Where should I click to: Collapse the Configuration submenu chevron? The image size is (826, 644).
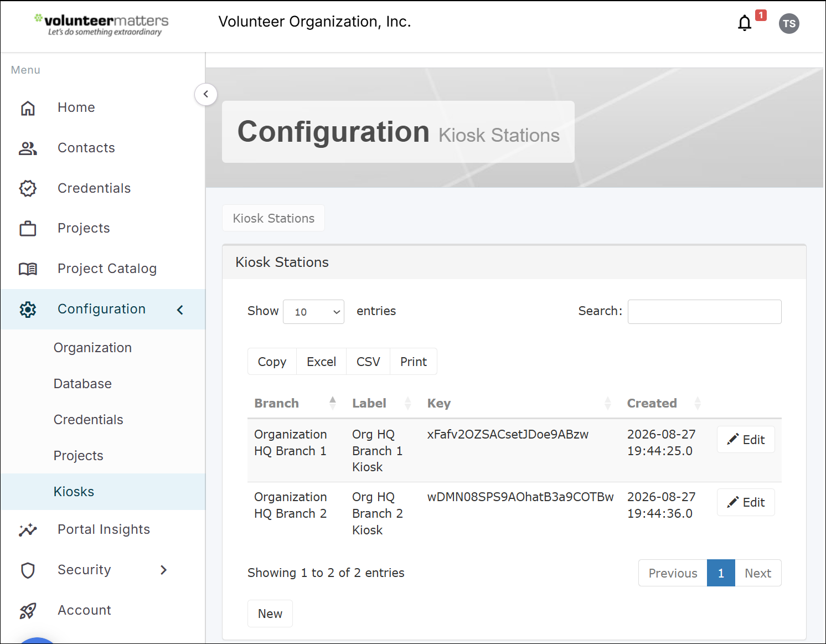tap(180, 310)
